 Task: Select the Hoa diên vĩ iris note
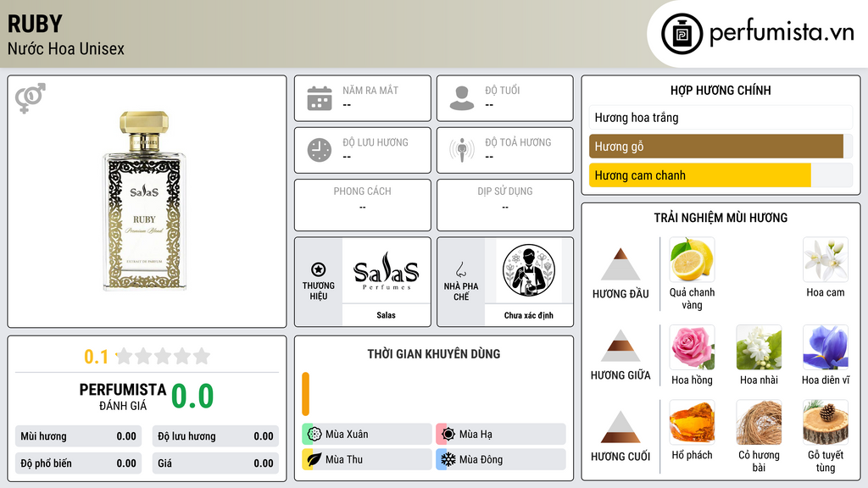pos(826,347)
